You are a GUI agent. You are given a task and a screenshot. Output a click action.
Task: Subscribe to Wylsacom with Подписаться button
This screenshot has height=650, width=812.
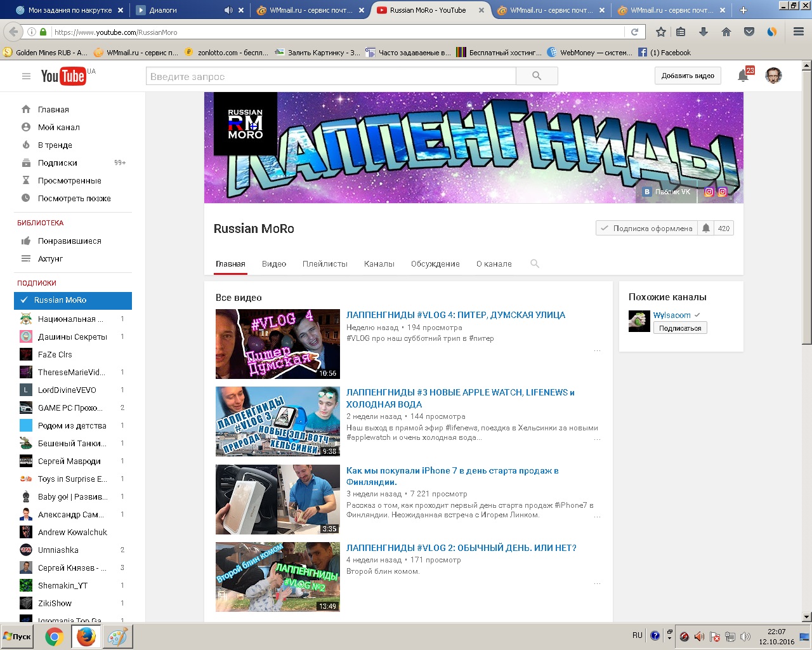point(680,328)
